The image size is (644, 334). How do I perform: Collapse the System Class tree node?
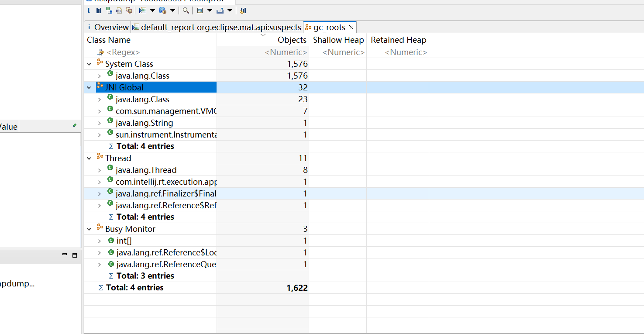(89, 64)
